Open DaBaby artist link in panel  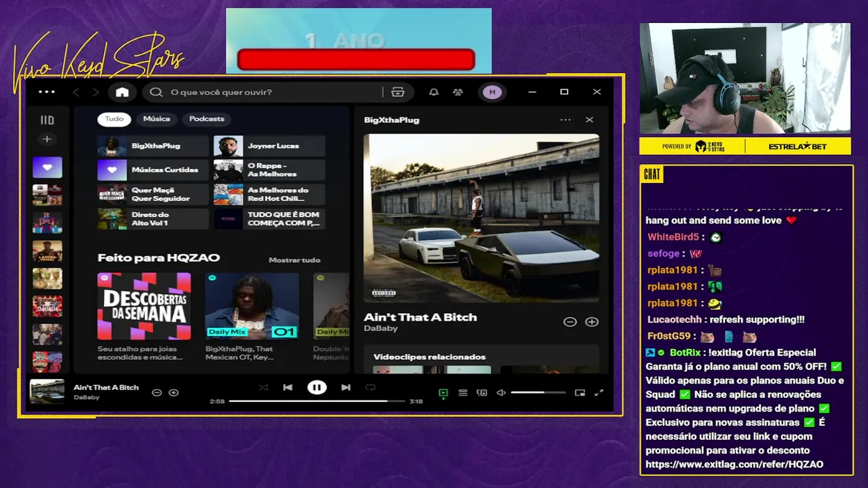click(x=380, y=329)
